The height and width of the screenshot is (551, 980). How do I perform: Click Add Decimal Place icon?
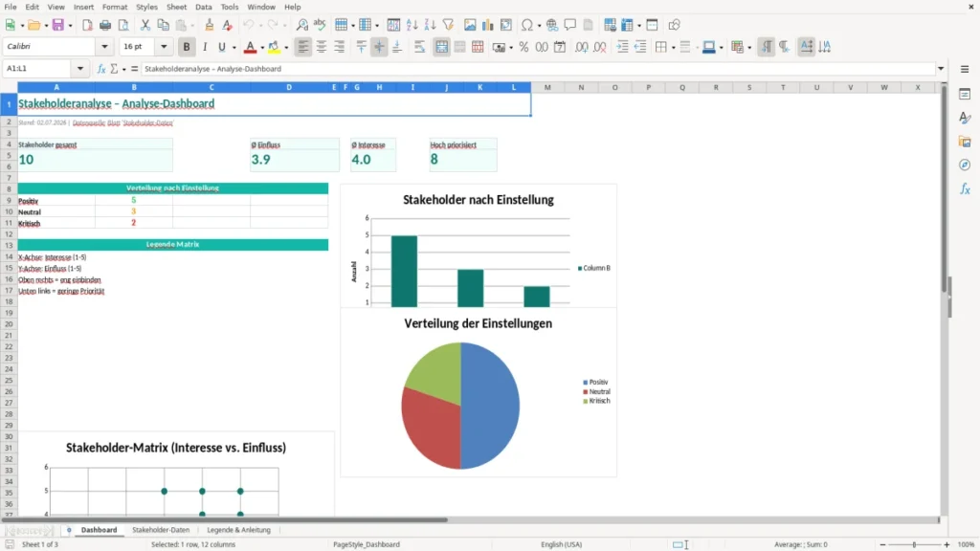(x=581, y=47)
